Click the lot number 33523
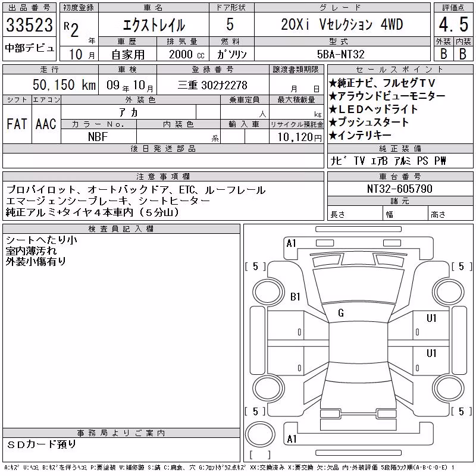 pos(29,25)
